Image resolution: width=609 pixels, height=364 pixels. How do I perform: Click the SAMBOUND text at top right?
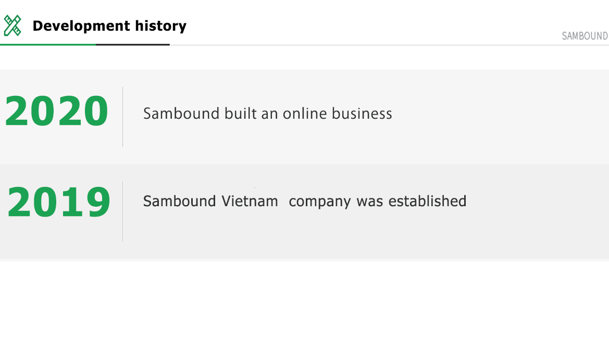585,36
